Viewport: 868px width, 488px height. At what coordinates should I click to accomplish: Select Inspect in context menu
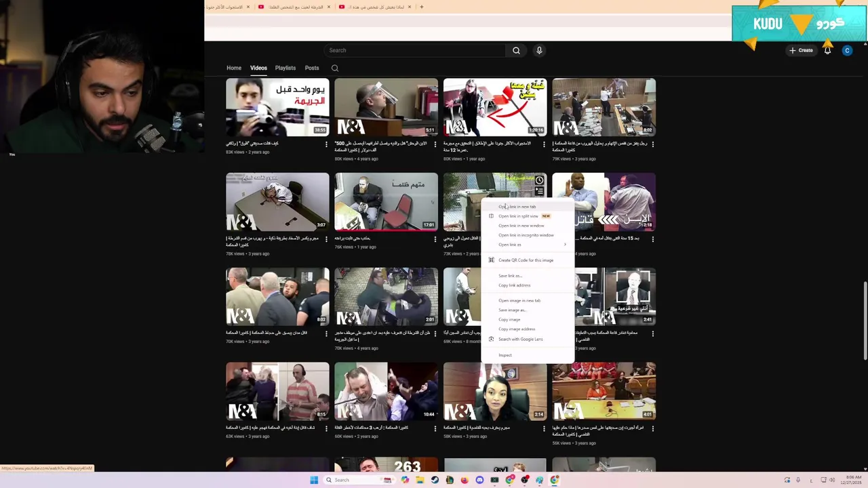(528, 355)
